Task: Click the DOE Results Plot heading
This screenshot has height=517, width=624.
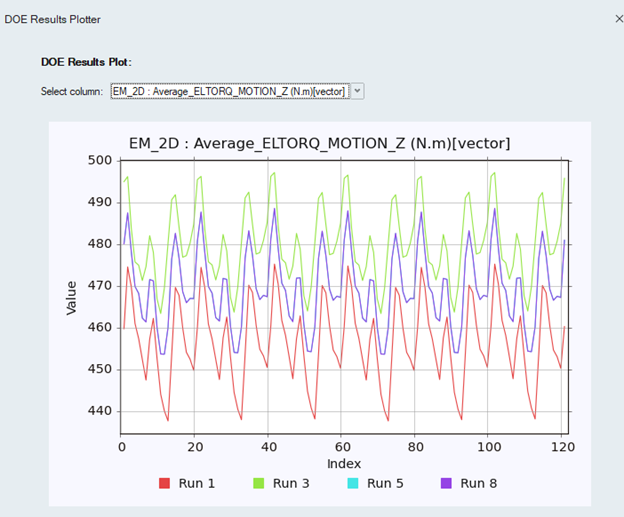Action: [x=86, y=62]
